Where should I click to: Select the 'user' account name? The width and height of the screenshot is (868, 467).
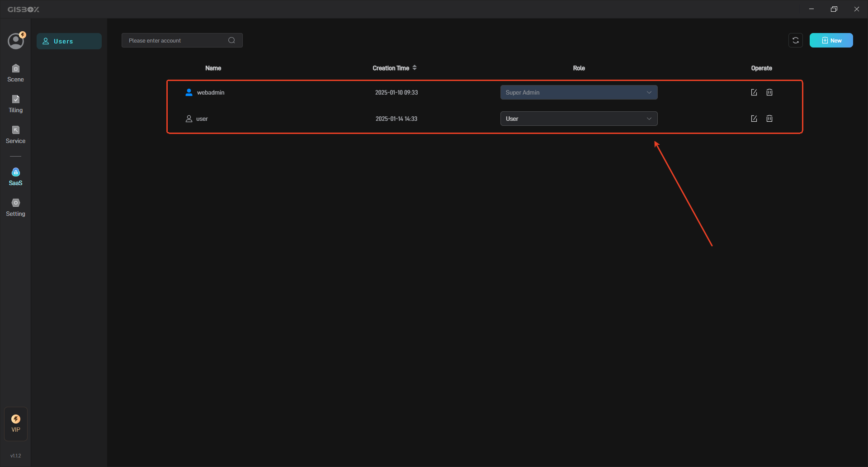tap(202, 119)
